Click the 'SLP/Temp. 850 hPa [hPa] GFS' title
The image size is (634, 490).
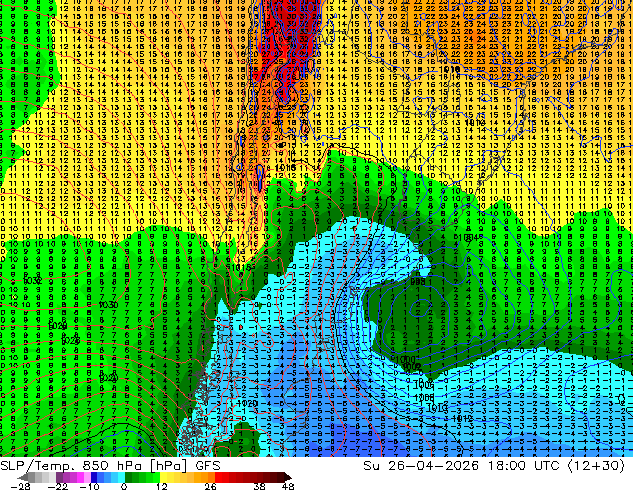pyautogui.click(x=110, y=466)
